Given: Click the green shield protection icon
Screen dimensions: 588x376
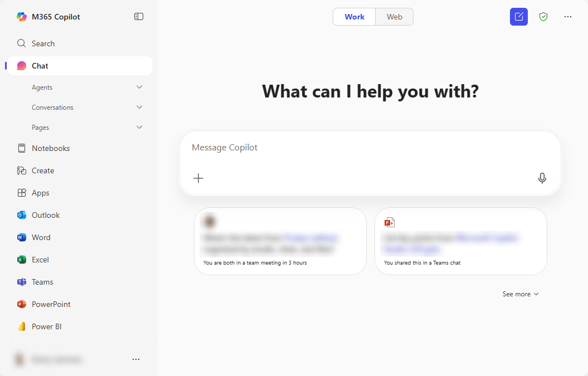Looking at the screenshot, I should pos(543,17).
